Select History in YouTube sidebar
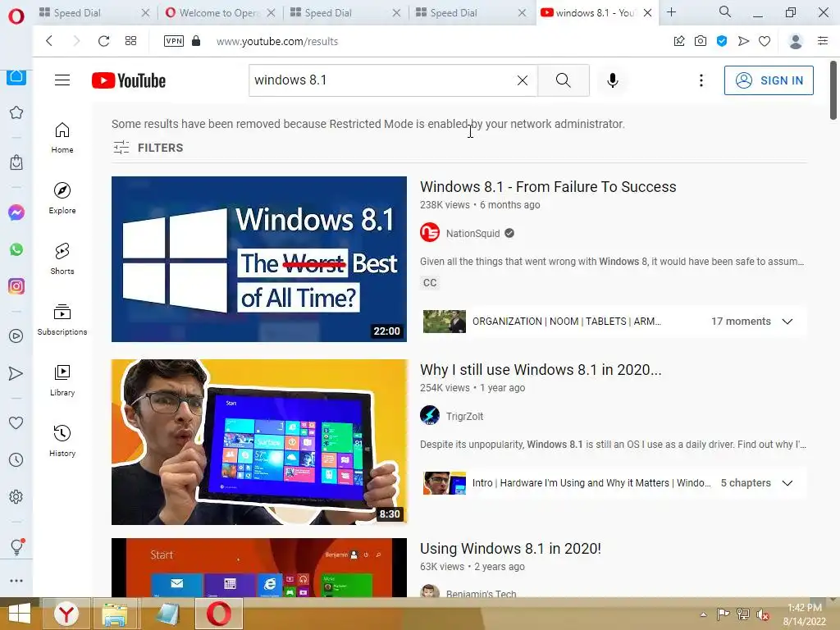 pos(62,441)
